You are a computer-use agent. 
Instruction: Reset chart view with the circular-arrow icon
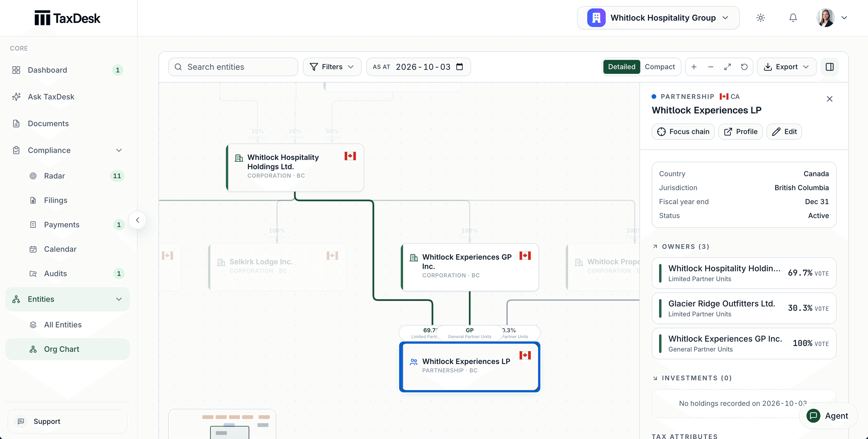(x=744, y=67)
